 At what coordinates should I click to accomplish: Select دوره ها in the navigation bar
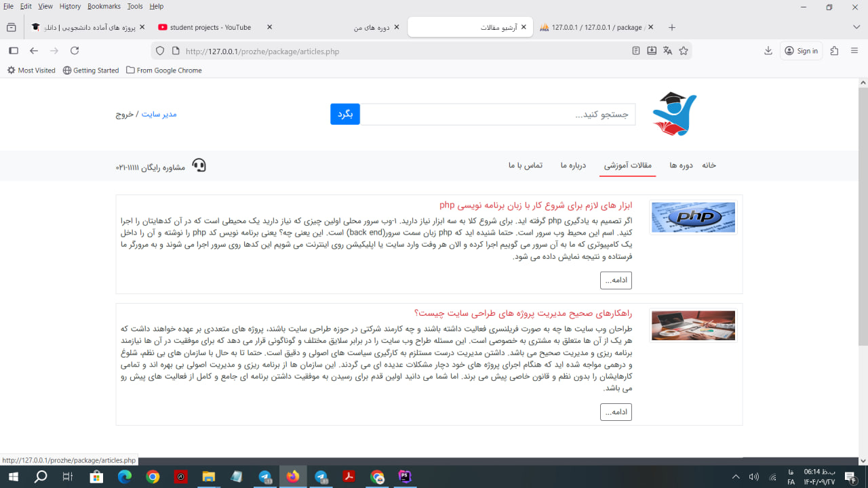click(681, 165)
